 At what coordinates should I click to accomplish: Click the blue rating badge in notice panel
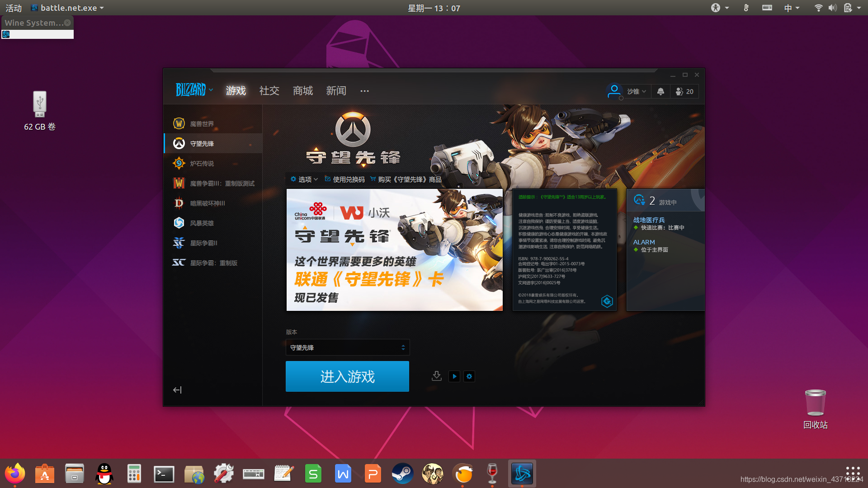click(x=607, y=301)
